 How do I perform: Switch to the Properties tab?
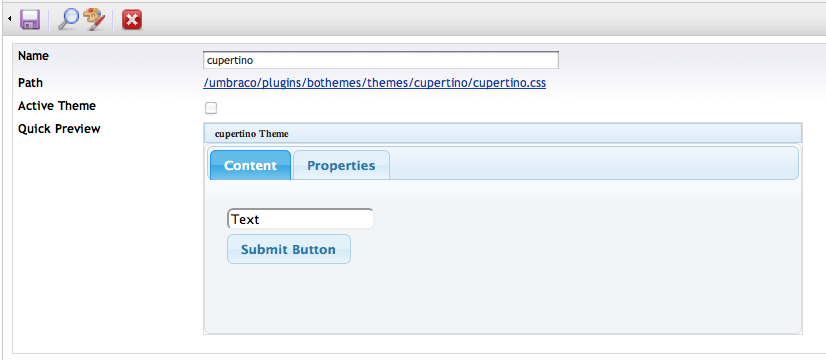tap(341, 165)
